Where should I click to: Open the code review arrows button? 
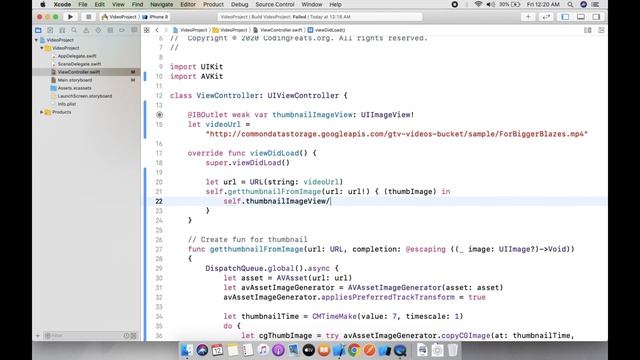coord(546,17)
